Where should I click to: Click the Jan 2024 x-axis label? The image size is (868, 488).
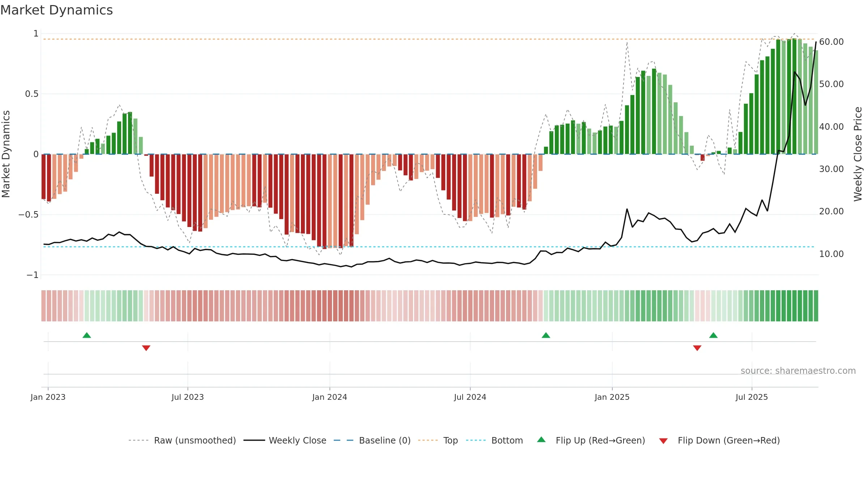330,397
